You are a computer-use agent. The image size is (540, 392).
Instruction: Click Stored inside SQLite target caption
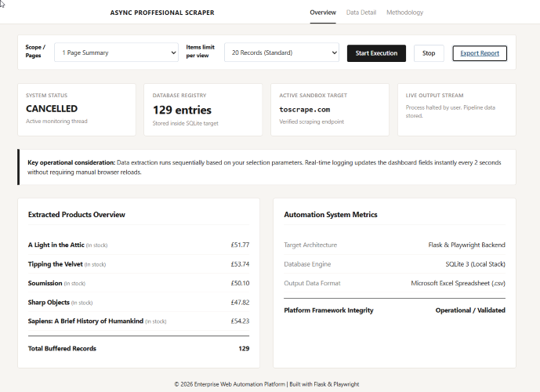click(x=185, y=123)
